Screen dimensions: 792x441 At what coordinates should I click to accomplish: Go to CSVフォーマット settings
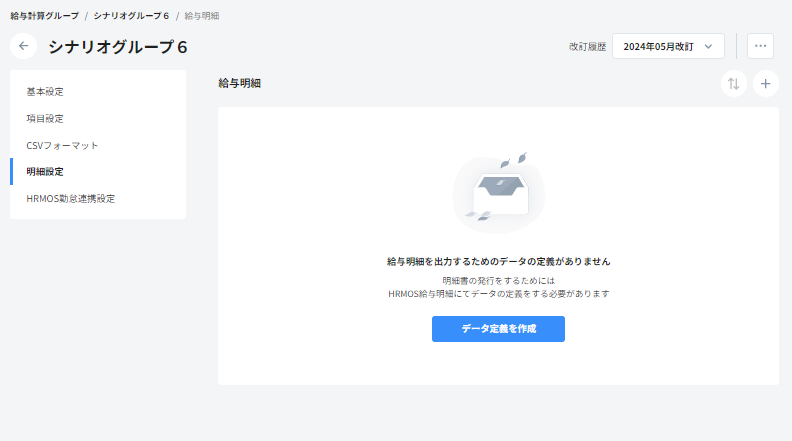tap(62, 145)
